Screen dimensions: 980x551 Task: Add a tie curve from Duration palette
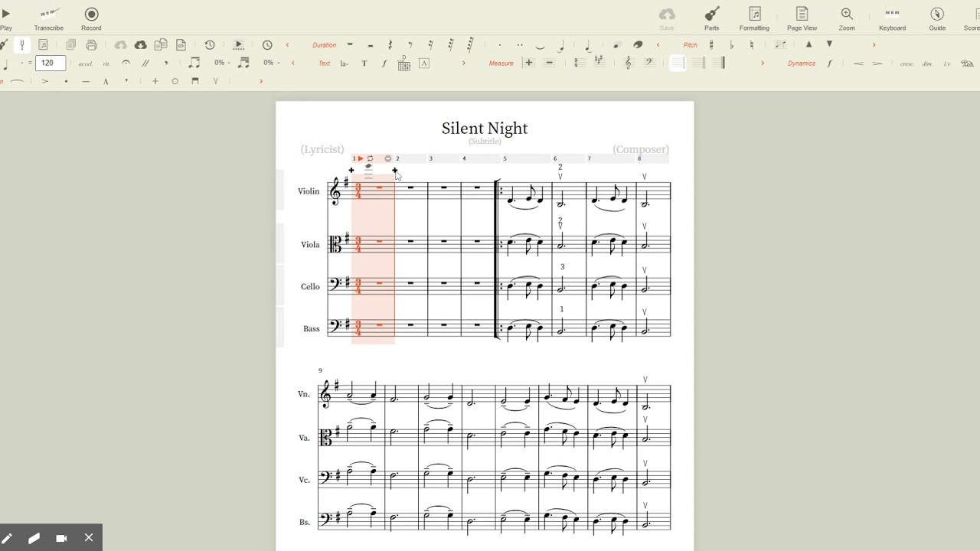tap(541, 46)
